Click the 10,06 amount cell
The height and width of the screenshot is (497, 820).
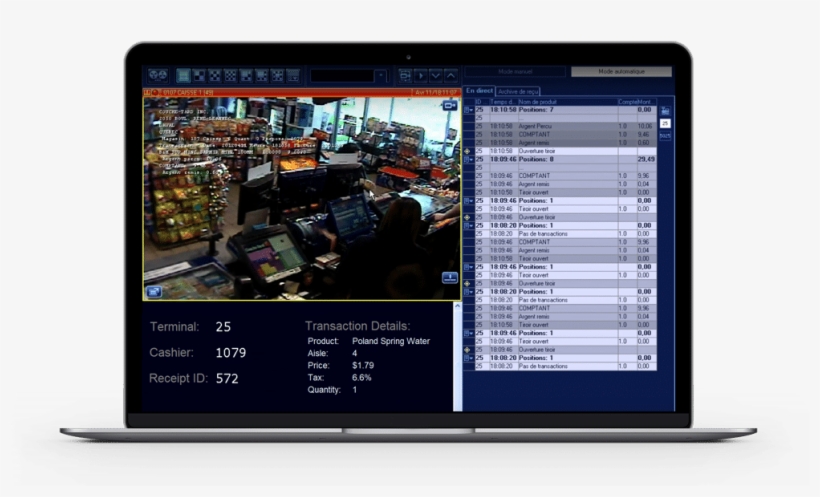tap(645, 126)
